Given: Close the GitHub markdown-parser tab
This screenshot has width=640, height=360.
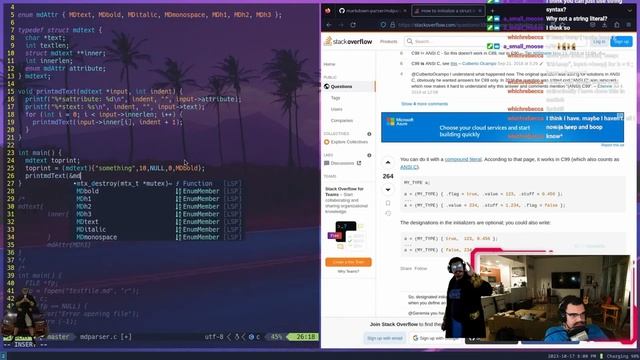Looking at the screenshot, I should click(404, 11).
